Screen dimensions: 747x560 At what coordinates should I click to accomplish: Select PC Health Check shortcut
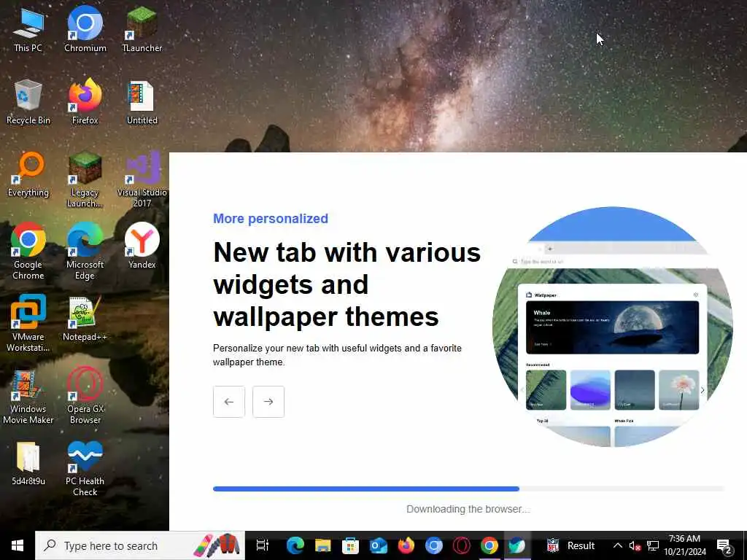(85, 468)
